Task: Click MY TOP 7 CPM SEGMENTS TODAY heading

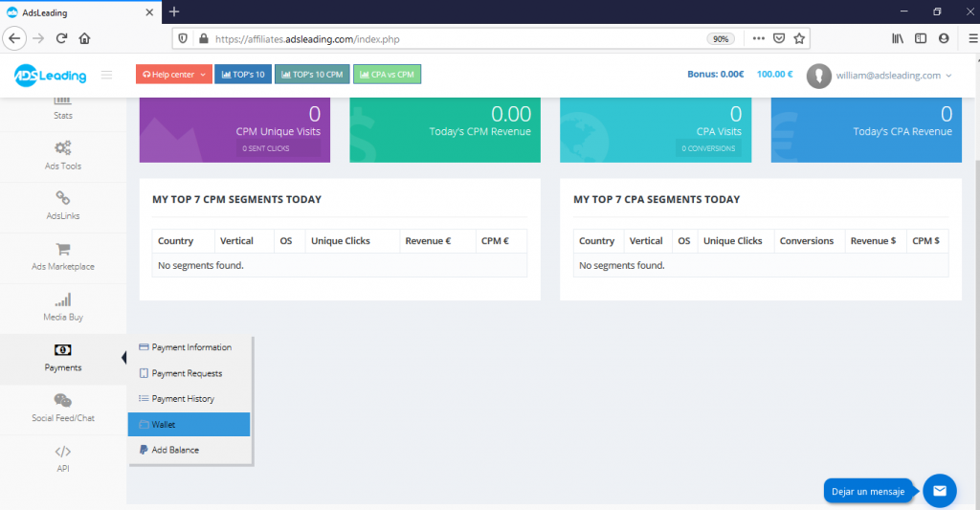Action: 237,199
